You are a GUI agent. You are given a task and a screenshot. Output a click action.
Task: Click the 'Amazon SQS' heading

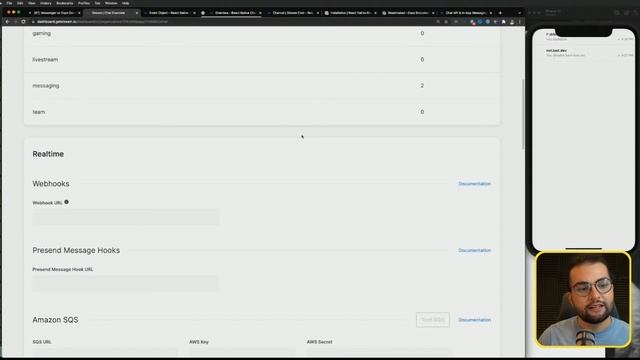(55, 320)
